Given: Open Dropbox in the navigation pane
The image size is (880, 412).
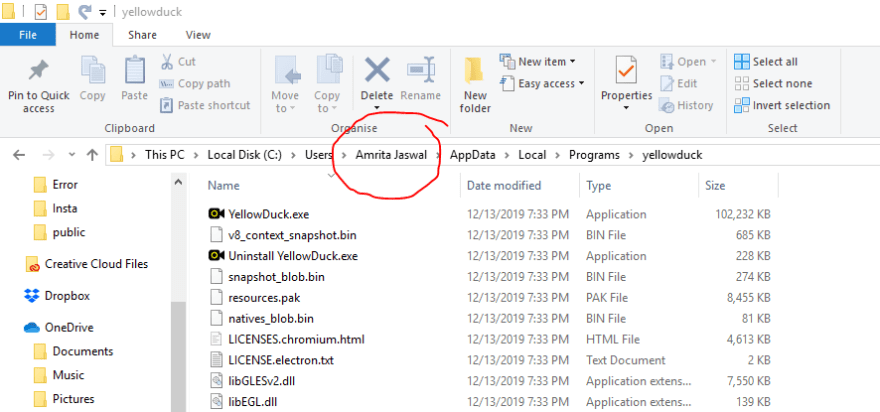Looking at the screenshot, I should pos(57,296).
